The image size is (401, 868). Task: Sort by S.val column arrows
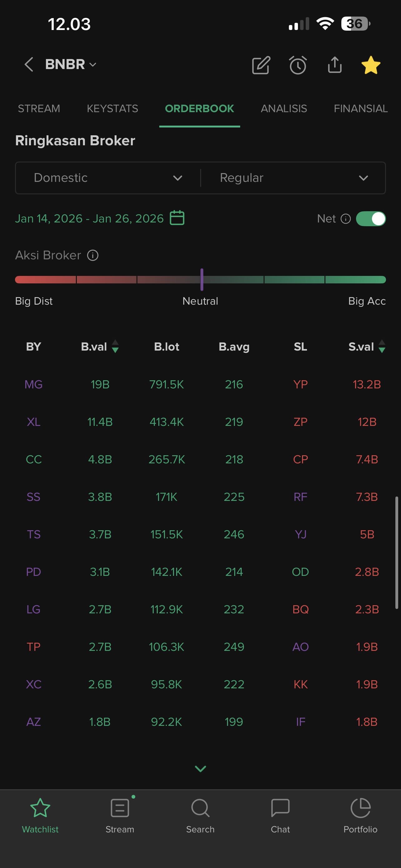click(382, 347)
